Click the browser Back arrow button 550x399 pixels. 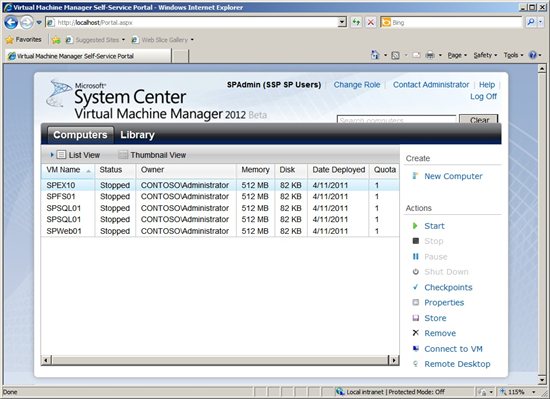click(x=11, y=23)
